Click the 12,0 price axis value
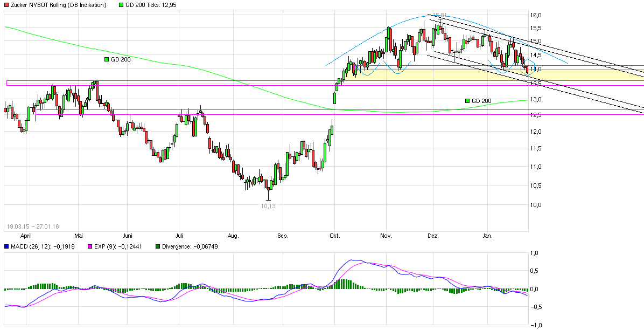The width and height of the screenshot is (644, 330). 536,131
